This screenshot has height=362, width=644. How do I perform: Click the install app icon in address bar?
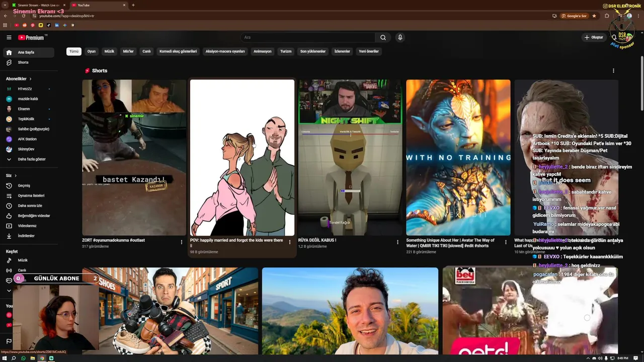pos(554,16)
